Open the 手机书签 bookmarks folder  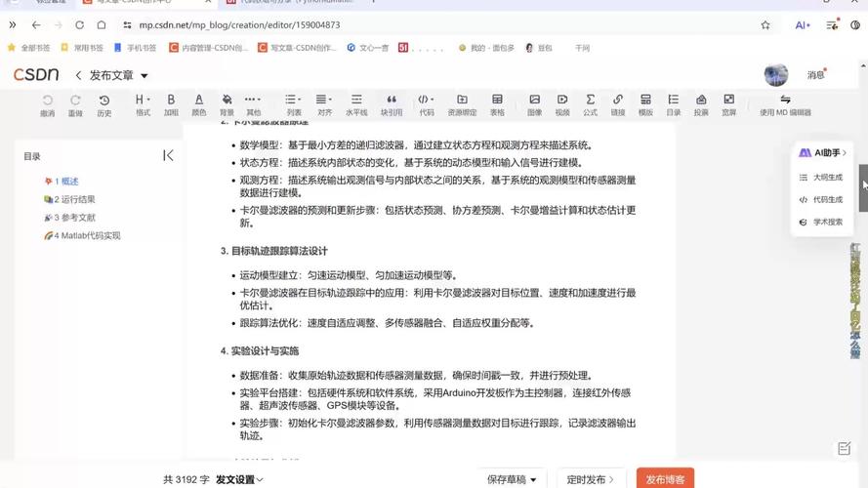(135, 48)
